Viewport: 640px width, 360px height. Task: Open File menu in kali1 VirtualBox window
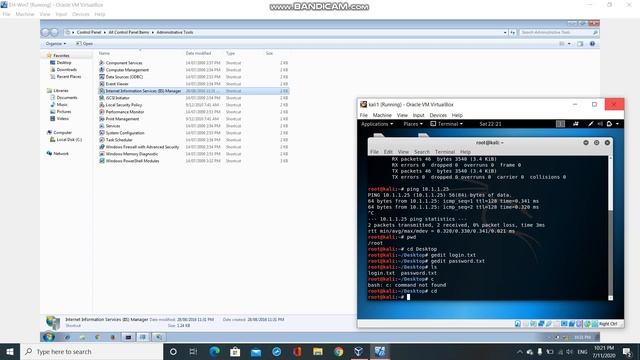click(364, 115)
